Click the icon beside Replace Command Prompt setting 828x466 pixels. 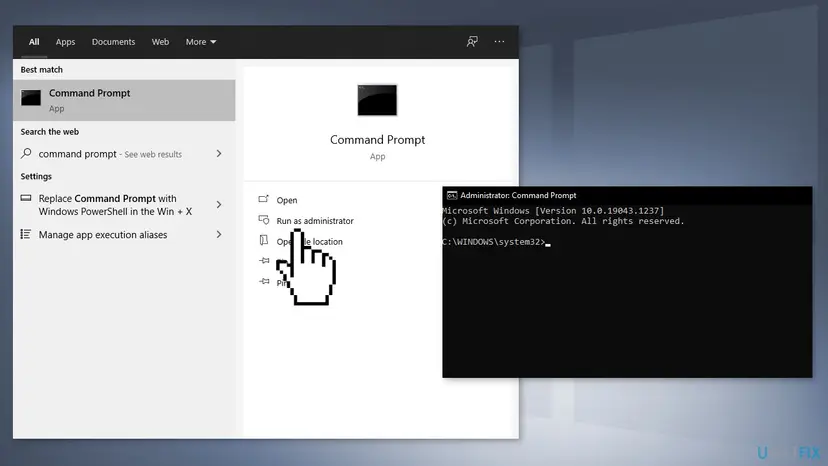coord(26,198)
